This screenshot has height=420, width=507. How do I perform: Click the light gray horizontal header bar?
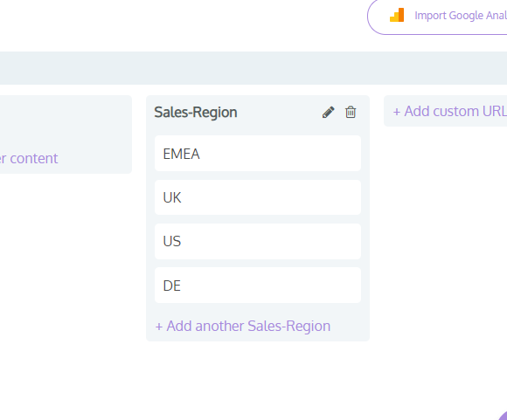tap(253, 68)
